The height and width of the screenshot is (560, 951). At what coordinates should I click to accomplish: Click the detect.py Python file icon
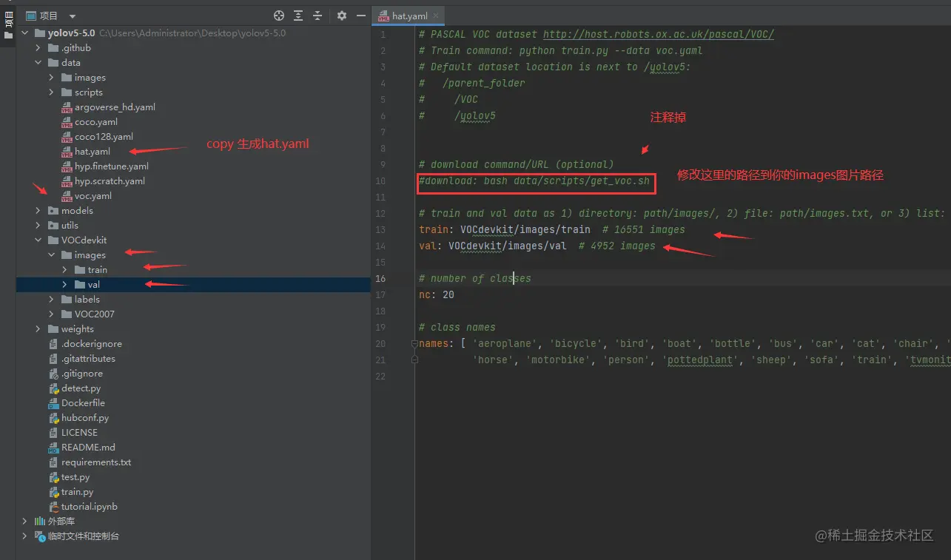pyautogui.click(x=53, y=388)
